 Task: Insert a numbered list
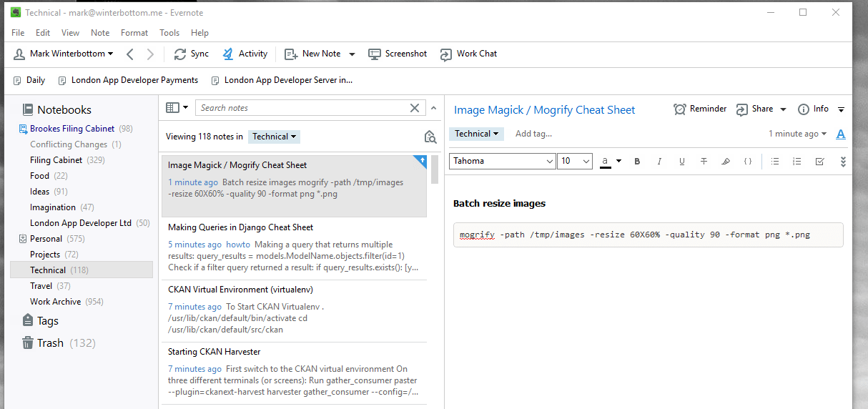797,162
